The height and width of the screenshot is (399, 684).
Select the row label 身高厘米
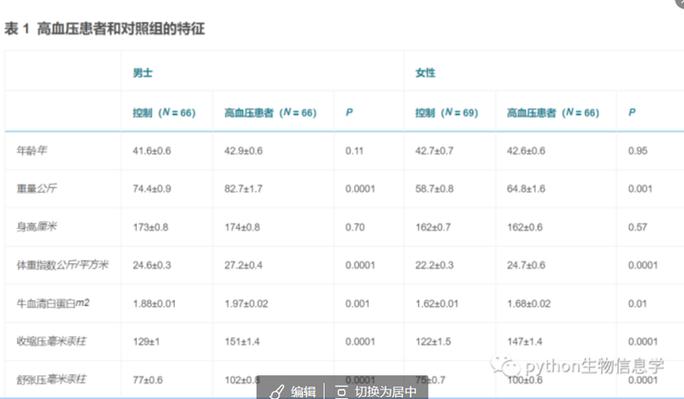(37, 227)
